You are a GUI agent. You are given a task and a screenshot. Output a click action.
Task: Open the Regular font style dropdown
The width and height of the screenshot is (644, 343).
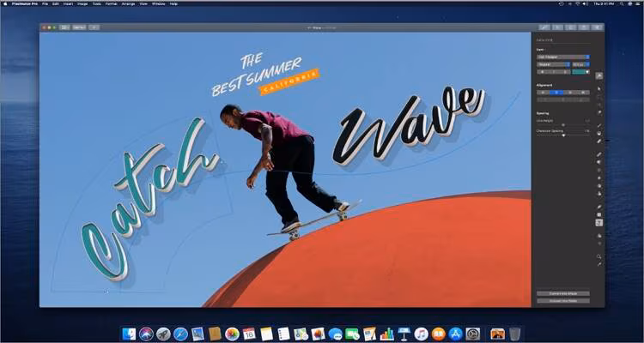coord(553,64)
